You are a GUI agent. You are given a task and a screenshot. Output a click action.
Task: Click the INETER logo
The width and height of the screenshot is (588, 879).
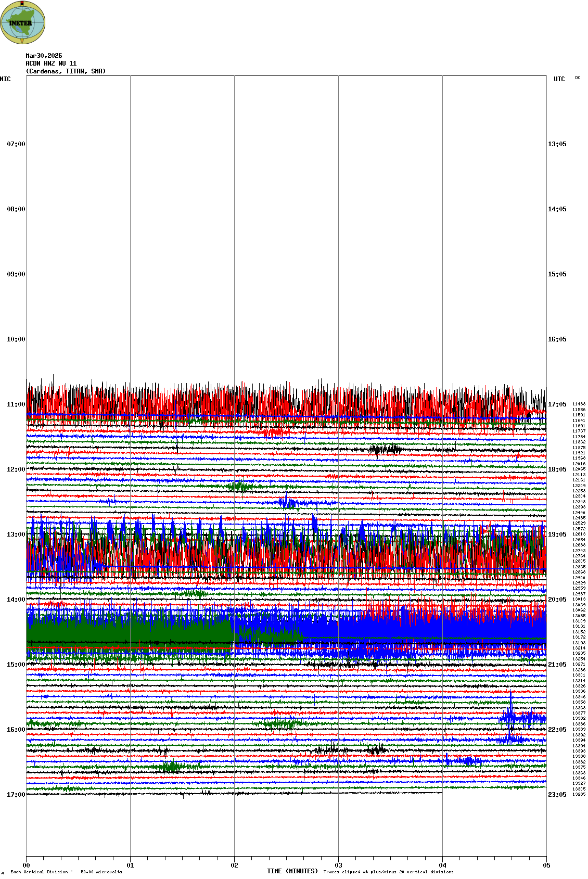(23, 22)
